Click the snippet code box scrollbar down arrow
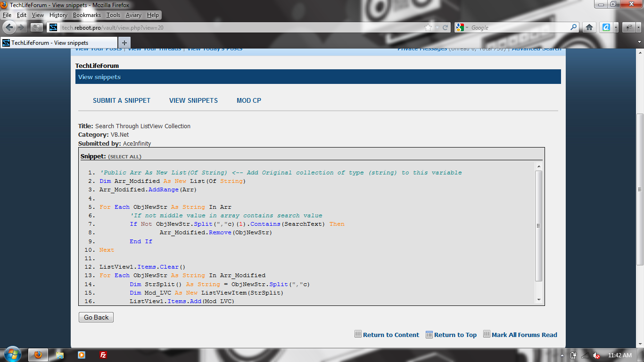644x362 pixels. point(538,299)
